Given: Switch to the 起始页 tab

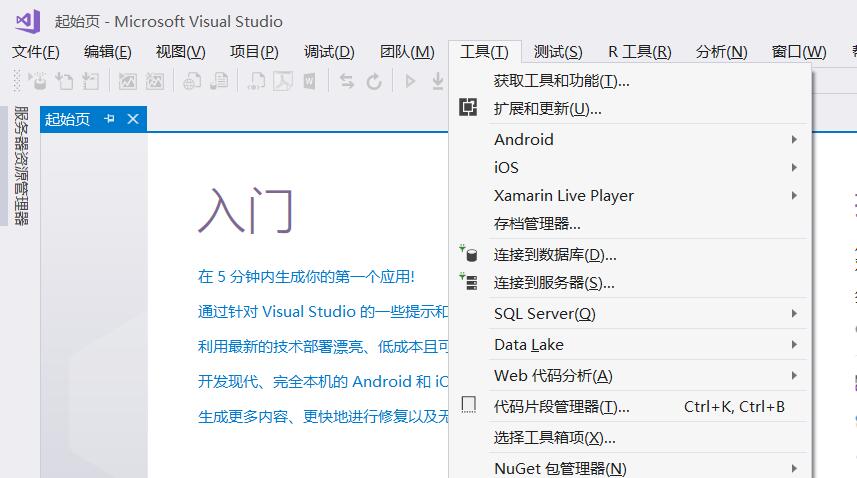Looking at the screenshot, I should [67, 119].
